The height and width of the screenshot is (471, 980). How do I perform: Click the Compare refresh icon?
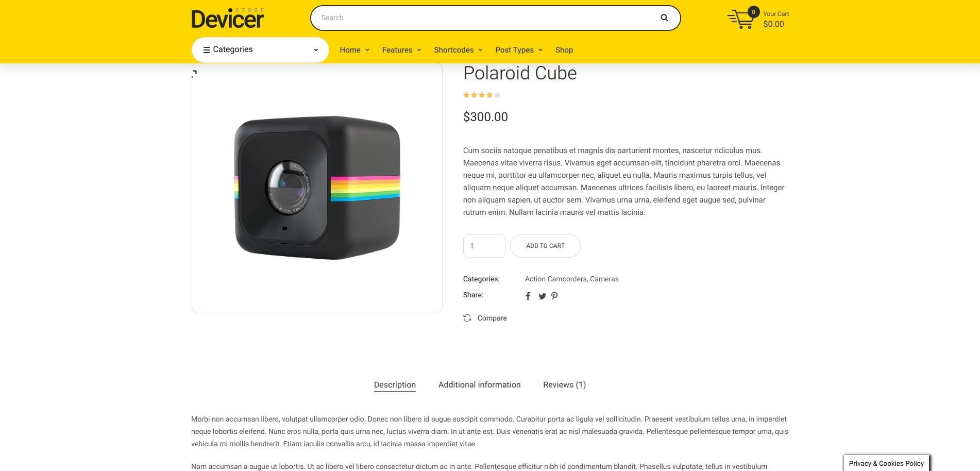coord(467,318)
